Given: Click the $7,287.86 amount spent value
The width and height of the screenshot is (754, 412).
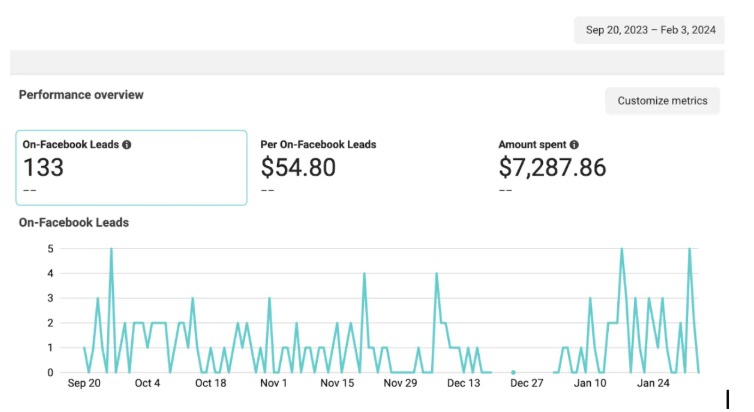Looking at the screenshot, I should pos(552,168).
